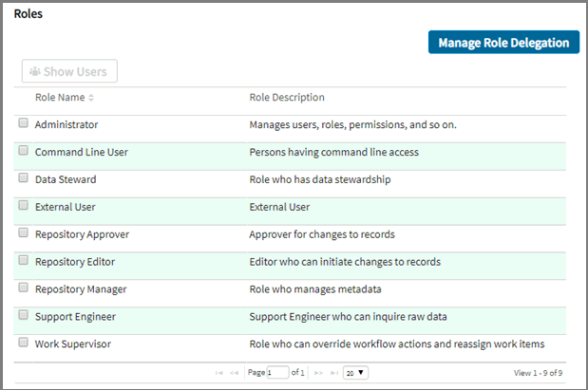Select the Repository Editor checkbox
The height and width of the screenshot is (390, 588).
coord(24,261)
